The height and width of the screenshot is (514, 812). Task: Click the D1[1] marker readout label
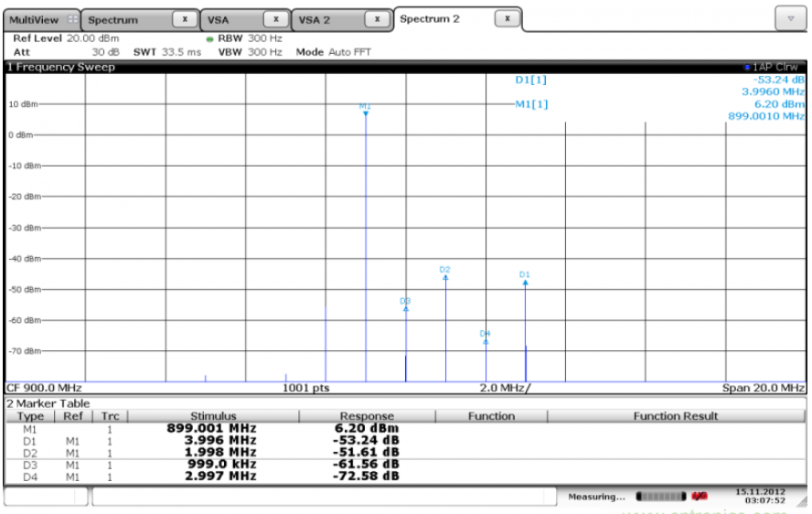click(x=530, y=80)
